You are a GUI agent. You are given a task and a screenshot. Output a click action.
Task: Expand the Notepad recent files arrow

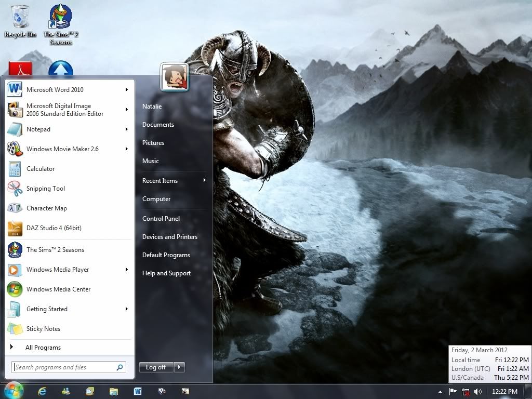[126, 129]
